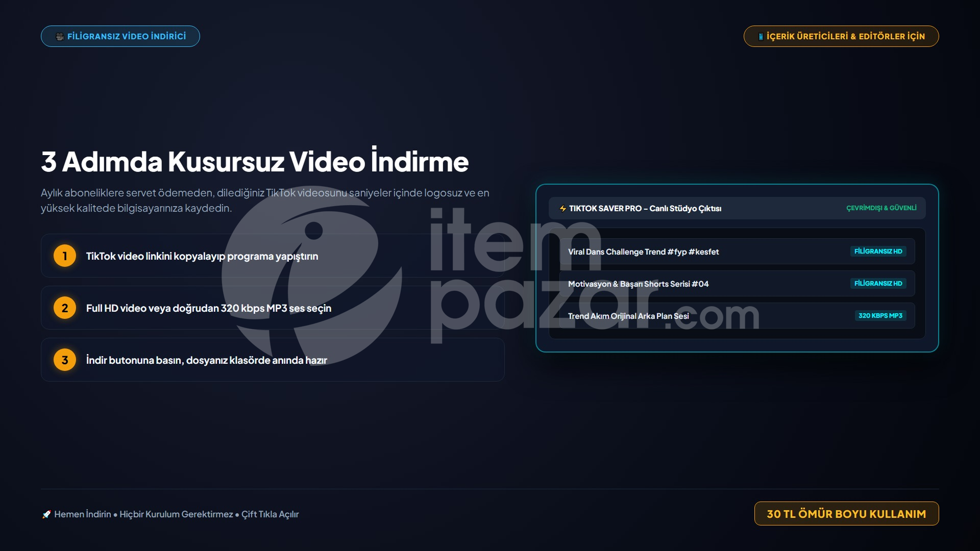Click the 320 KBPS MP3 tag
Screen dimensions: 980x551
(880, 316)
